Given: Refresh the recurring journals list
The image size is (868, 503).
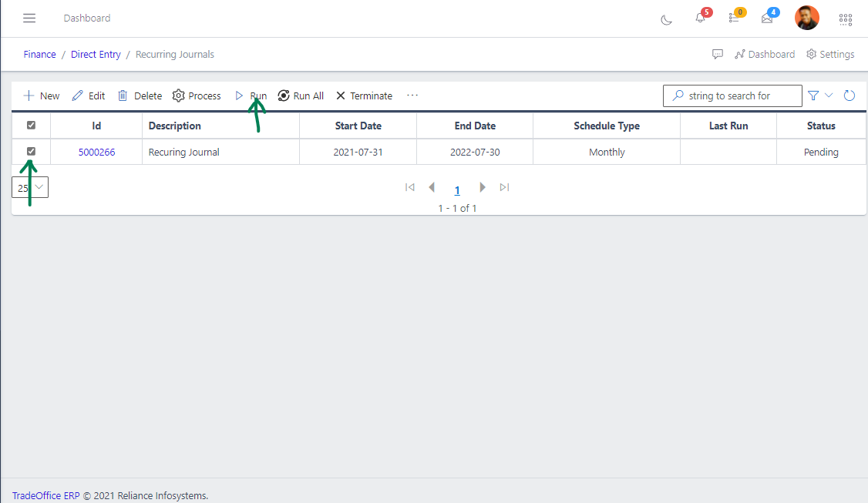Looking at the screenshot, I should (x=849, y=96).
